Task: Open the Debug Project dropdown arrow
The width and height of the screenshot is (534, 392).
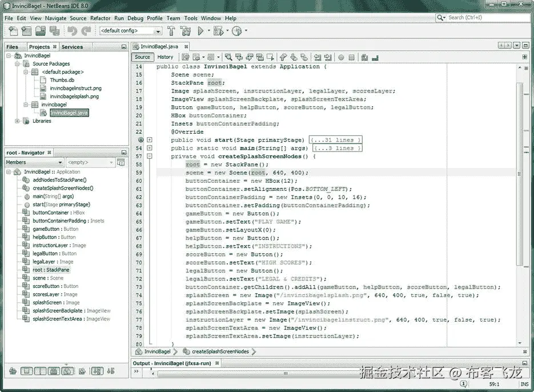Action: [227, 31]
